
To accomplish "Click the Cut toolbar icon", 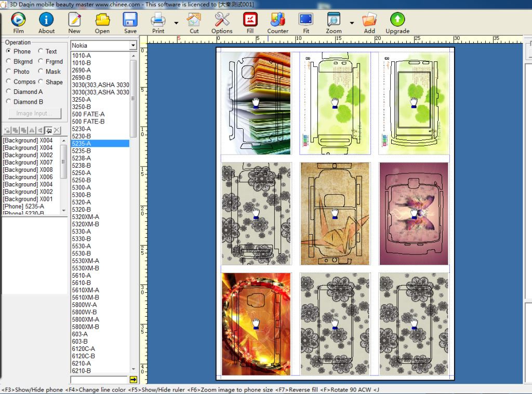I will coord(194,23).
